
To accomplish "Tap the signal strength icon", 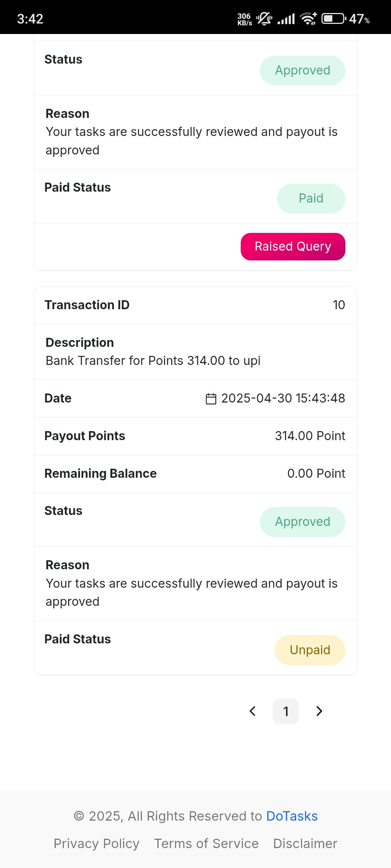I will point(286,18).
